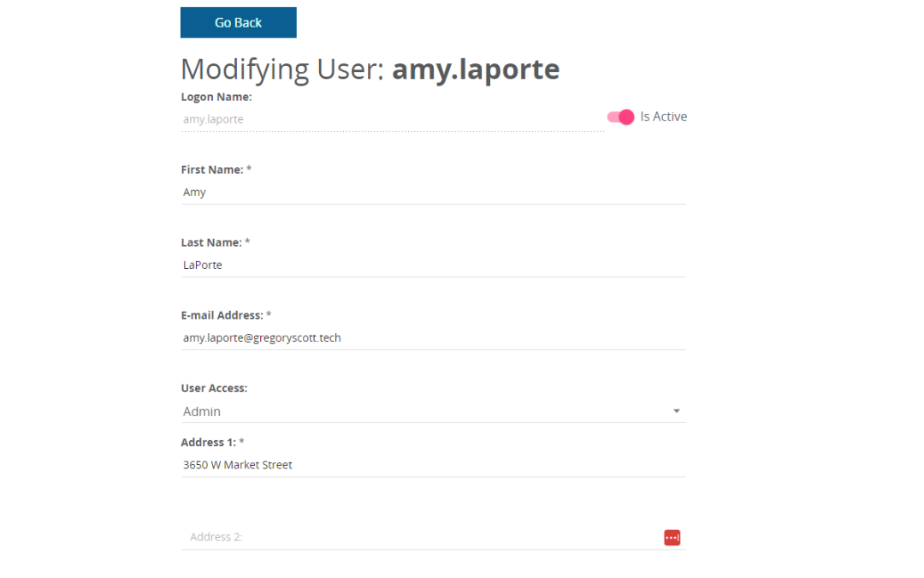924x578 pixels.
Task: Focus the empty Address 2 field
Action: pos(419,538)
